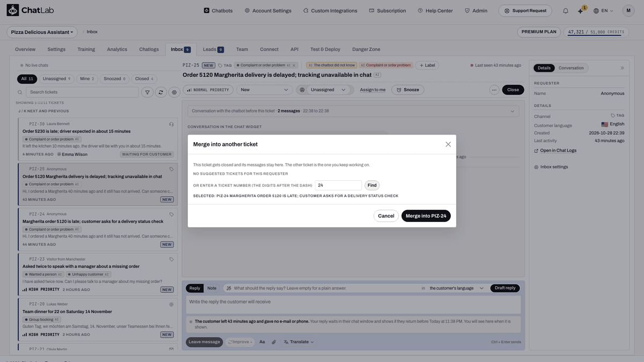Click the Support Request button
This screenshot has height=362, width=644.
click(525, 11)
